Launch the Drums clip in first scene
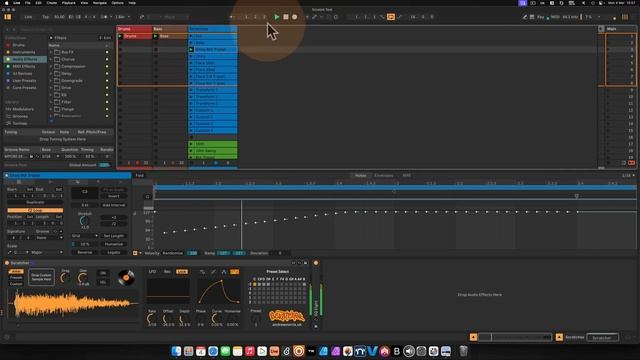The width and height of the screenshot is (640, 360). coord(120,36)
